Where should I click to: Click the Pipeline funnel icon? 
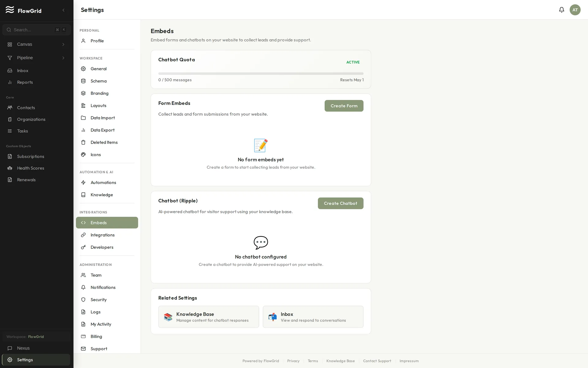[10, 58]
